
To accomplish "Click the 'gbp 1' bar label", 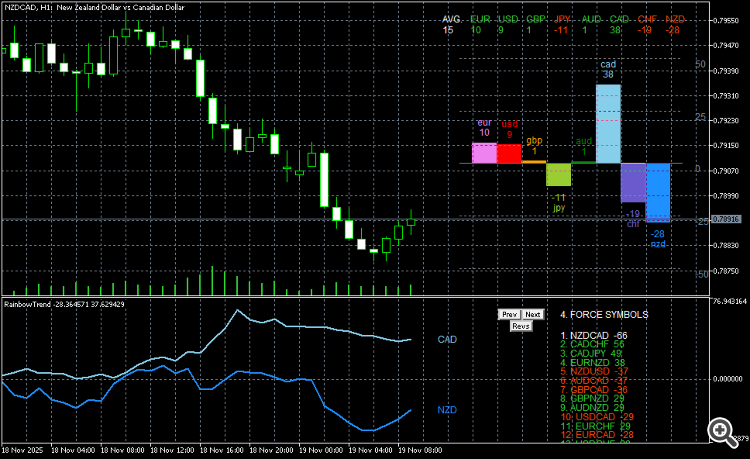I will pos(534,146).
